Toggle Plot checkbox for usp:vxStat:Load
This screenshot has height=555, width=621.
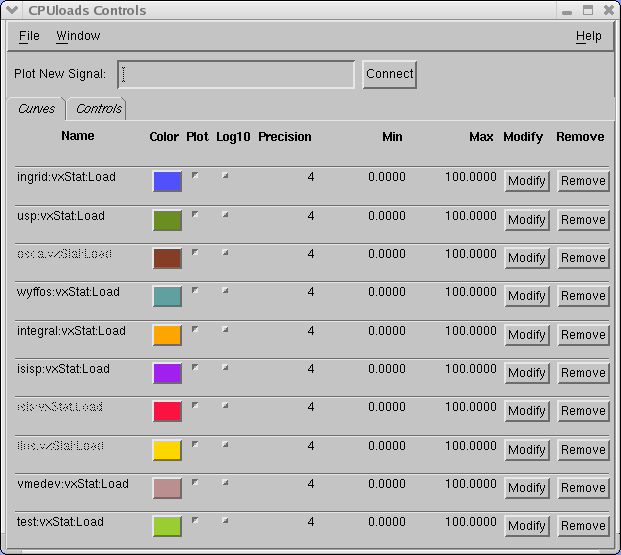195,214
